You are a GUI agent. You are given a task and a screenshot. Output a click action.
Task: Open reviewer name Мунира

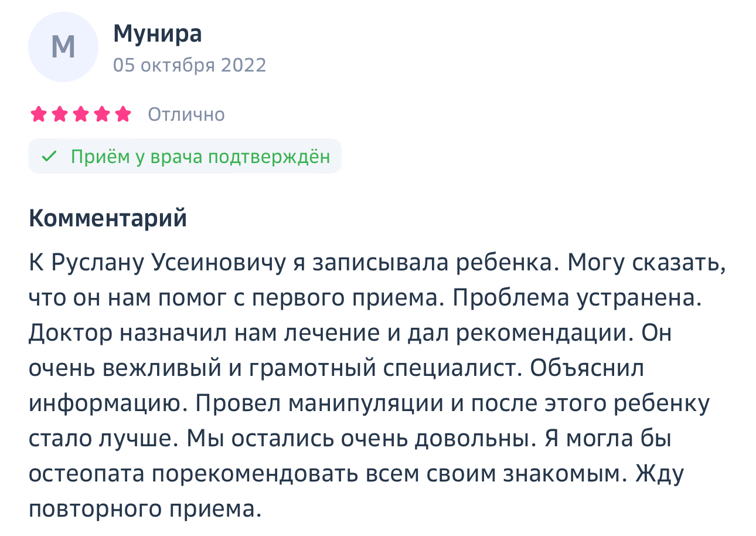click(x=158, y=33)
